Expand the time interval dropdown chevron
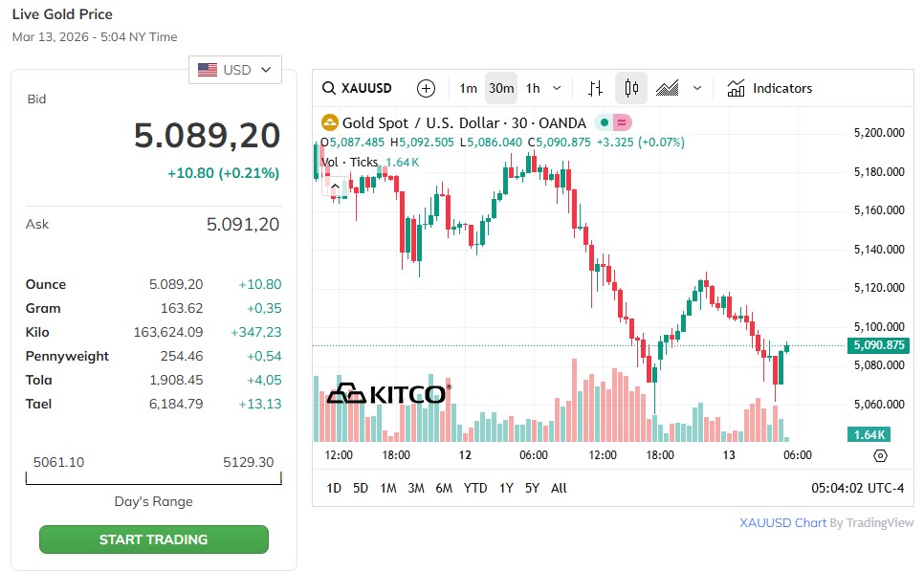Image resolution: width=924 pixels, height=572 pixels. coord(557,88)
